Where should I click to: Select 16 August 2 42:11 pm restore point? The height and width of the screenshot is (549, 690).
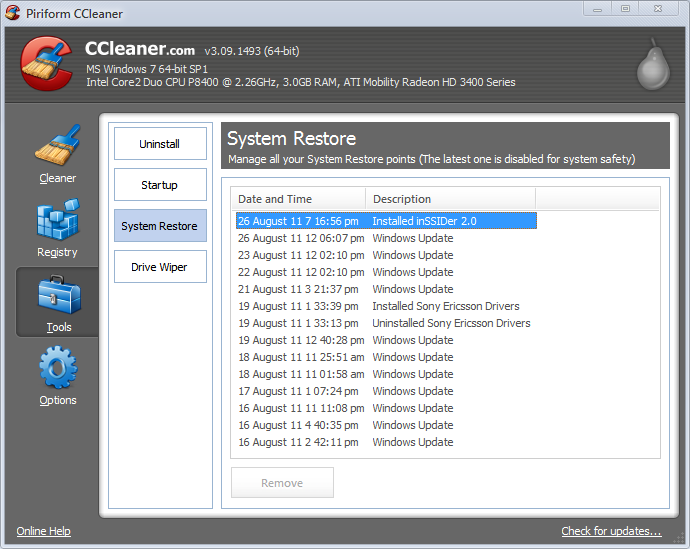(x=386, y=442)
